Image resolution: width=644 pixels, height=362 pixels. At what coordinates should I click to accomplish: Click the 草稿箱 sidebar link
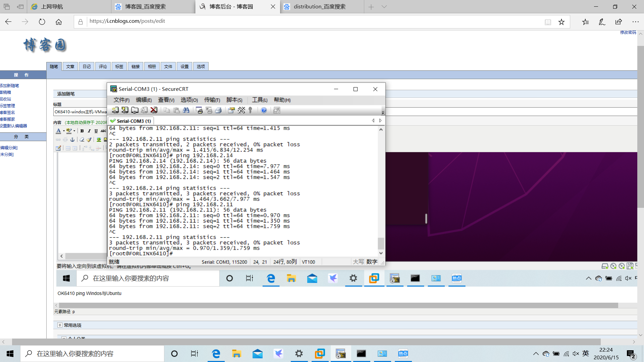point(5,92)
